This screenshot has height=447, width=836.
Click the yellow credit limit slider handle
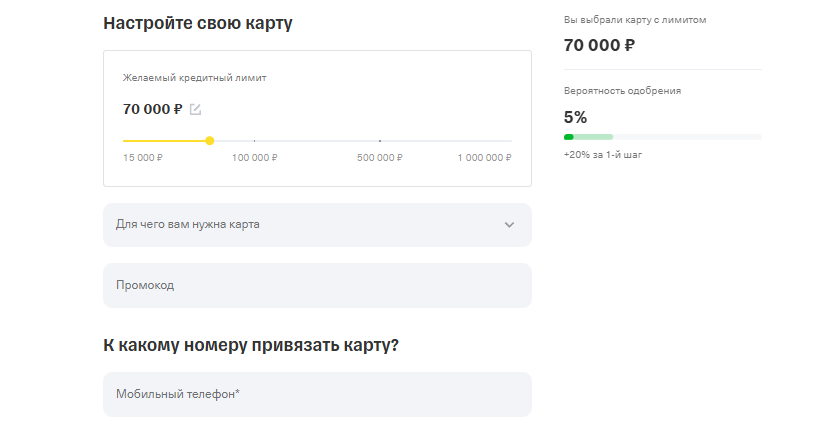click(x=209, y=141)
